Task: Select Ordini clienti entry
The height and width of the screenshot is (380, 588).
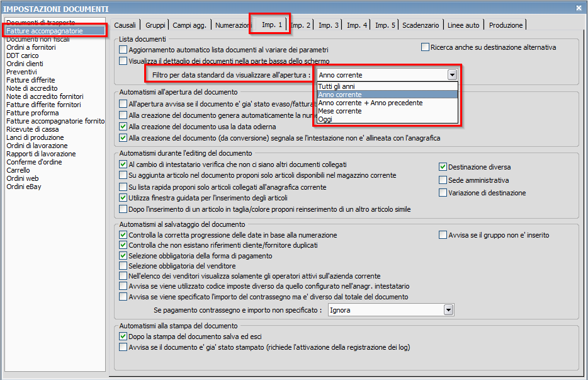Action: [x=55, y=64]
